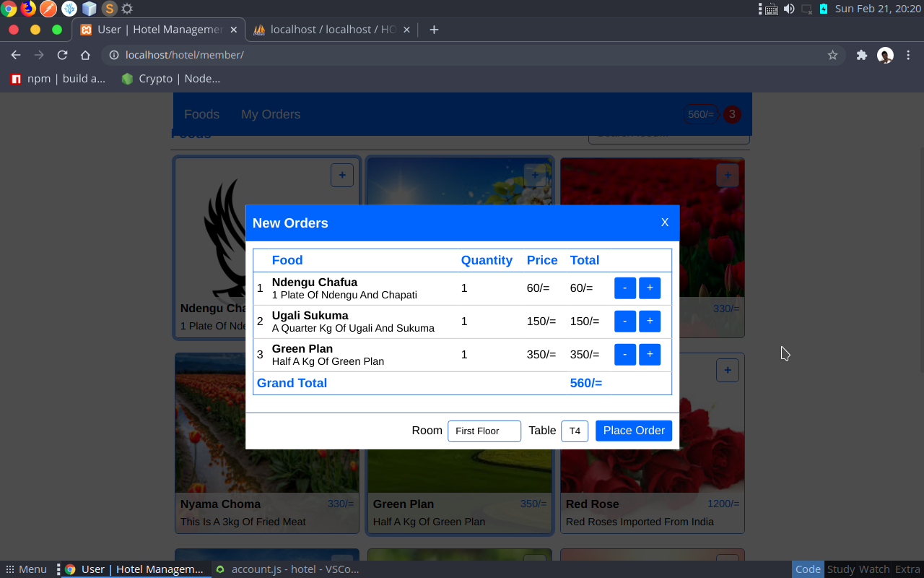Open the Room dropdown showing First Floor

tap(484, 431)
